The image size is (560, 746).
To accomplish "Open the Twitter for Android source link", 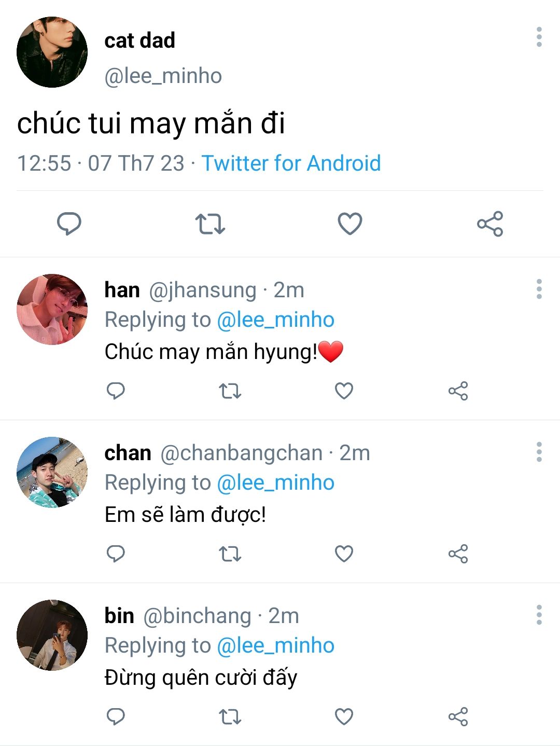I will point(291,163).
